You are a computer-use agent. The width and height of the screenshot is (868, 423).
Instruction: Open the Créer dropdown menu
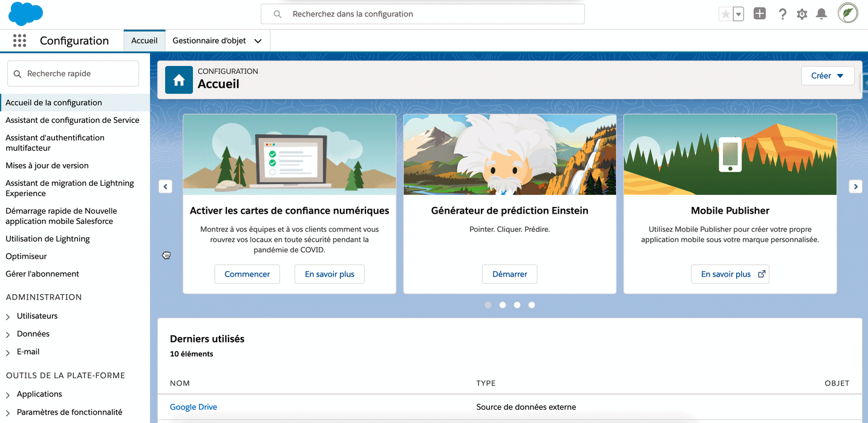pos(827,75)
